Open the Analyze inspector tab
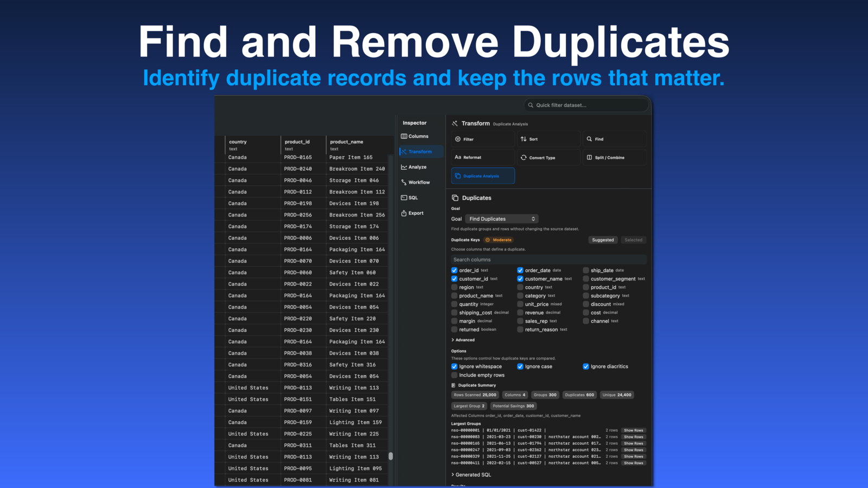 [x=414, y=167]
